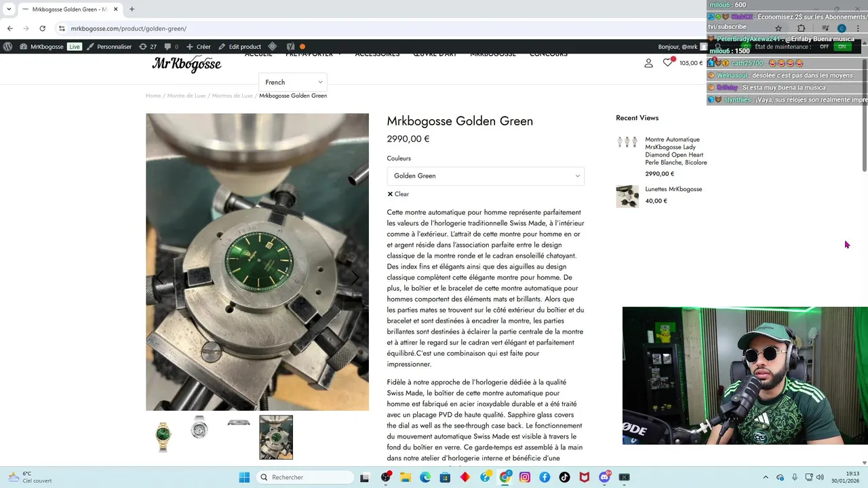Screen dimensions: 868x488
Task: Select the Mrkbogosse Golden Green browser tab
Action: click(x=69, y=9)
